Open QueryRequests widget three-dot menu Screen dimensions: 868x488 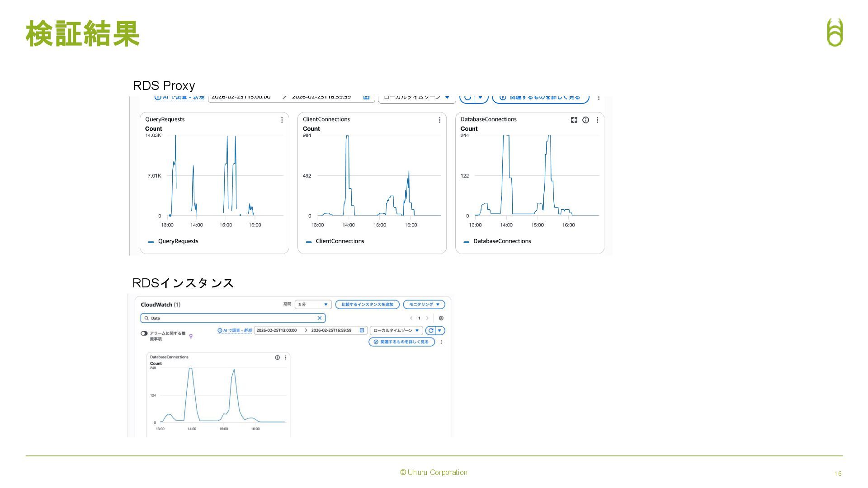tap(282, 120)
